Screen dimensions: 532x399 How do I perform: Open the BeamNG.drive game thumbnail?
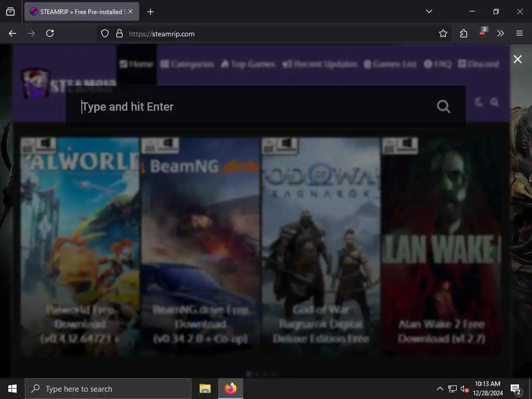[x=201, y=247]
